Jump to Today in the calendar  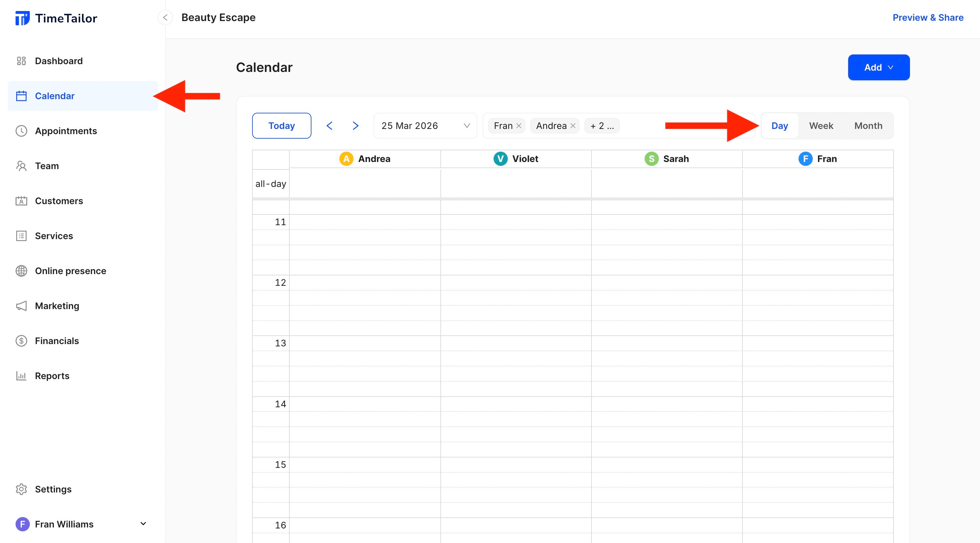tap(282, 125)
